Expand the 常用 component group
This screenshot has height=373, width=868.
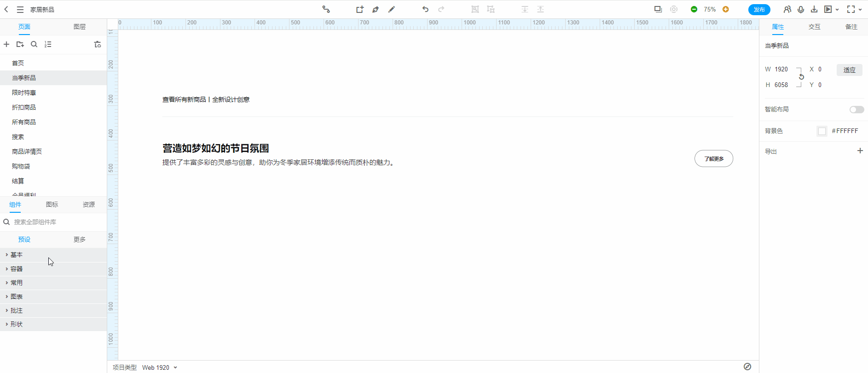pyautogui.click(x=53, y=283)
